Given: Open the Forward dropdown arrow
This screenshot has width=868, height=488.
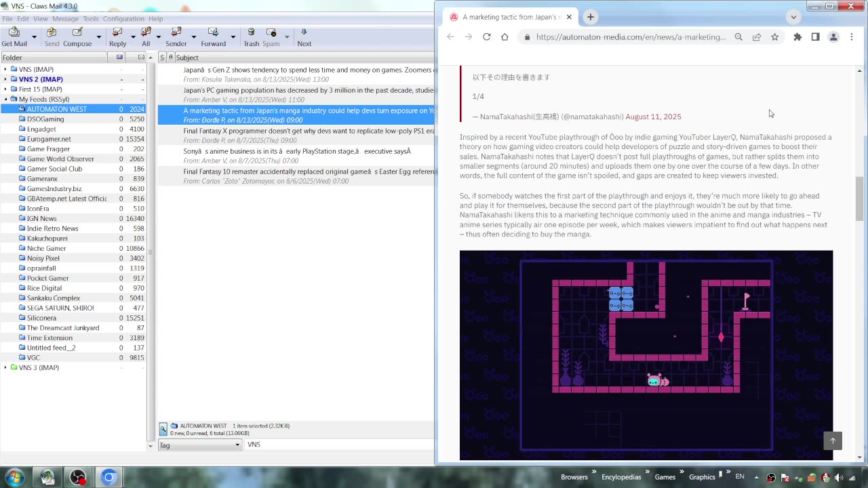Looking at the screenshot, I should [233, 37].
